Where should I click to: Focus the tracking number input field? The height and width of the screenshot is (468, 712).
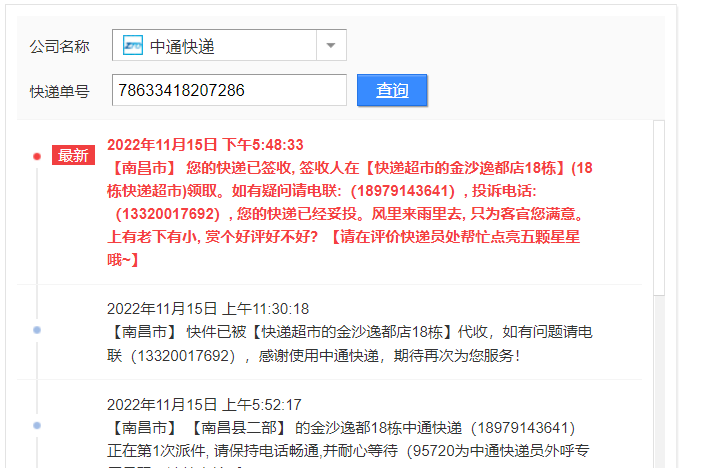coord(229,90)
